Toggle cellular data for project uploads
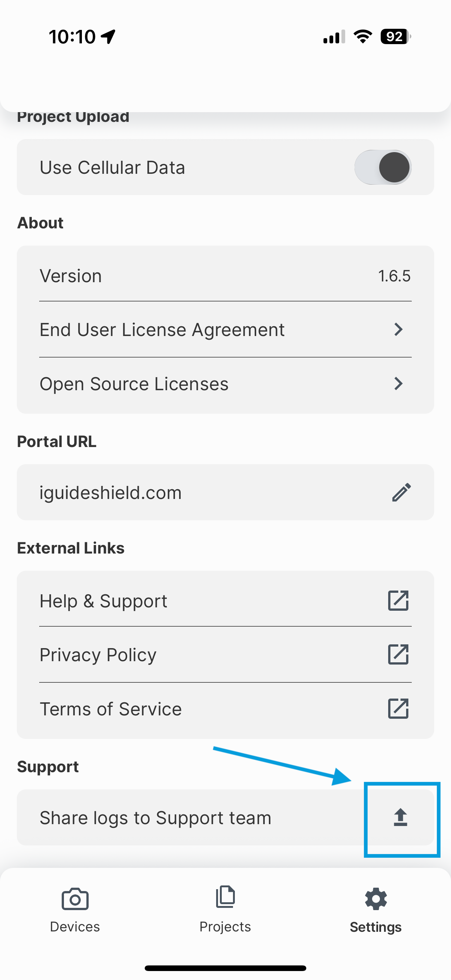The height and width of the screenshot is (980, 451). 384,167
